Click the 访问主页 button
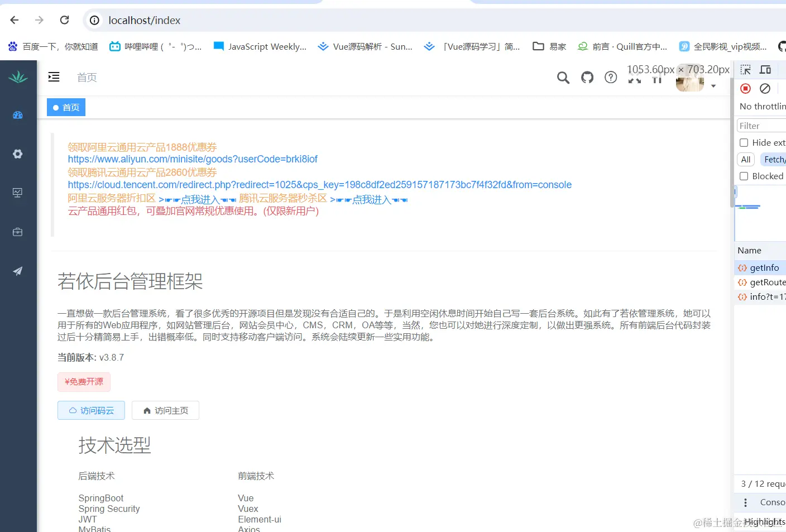The height and width of the screenshot is (532, 786). (x=165, y=410)
